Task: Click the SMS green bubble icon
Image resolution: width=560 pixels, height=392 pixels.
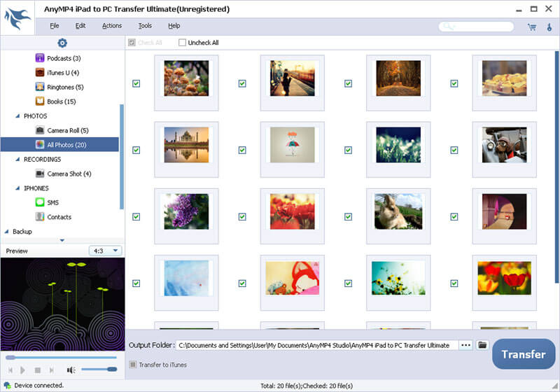Action: pyautogui.click(x=40, y=202)
